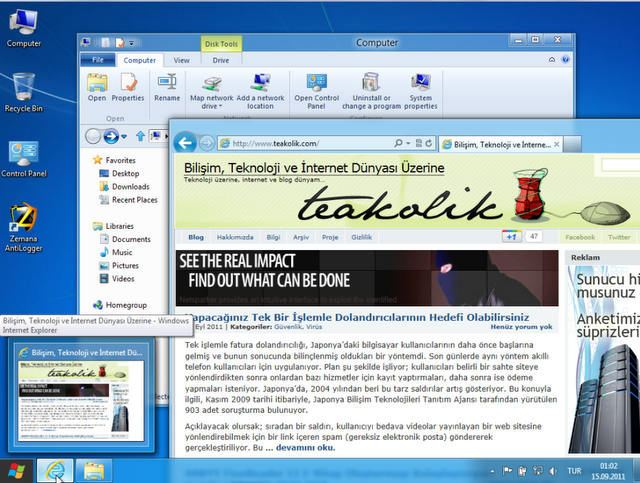Open a new IE tab

[x=572, y=145]
